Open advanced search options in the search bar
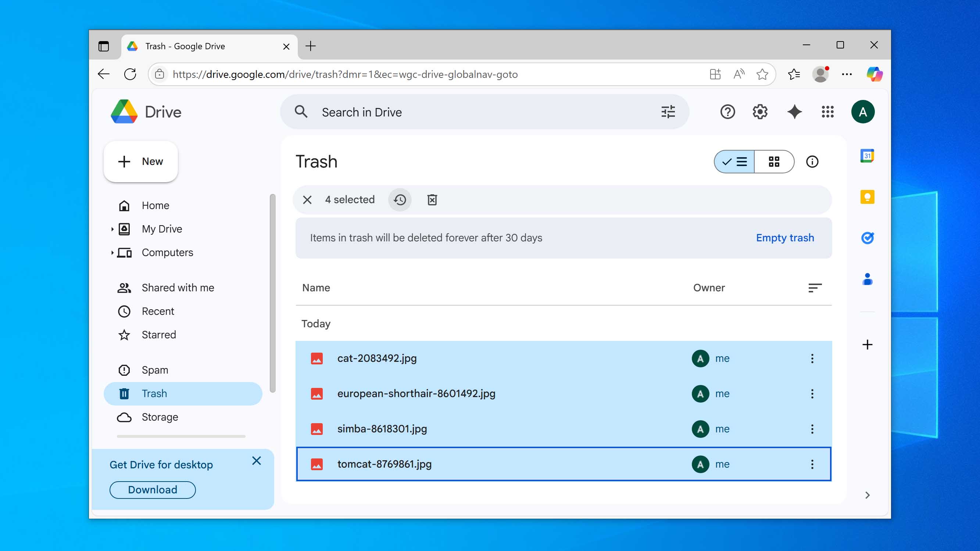Screen dimensions: 980x551 pos(668,112)
